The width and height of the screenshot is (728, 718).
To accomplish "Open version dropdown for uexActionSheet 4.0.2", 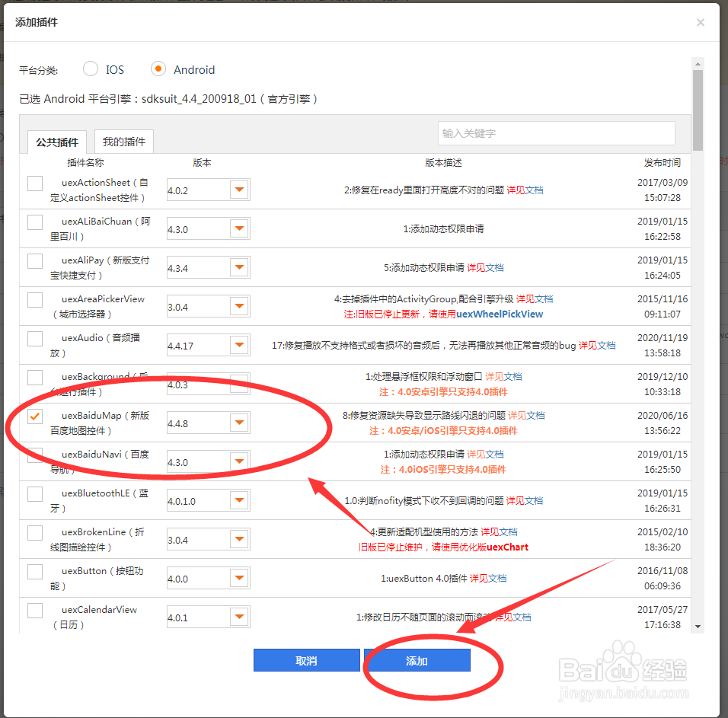I will (x=240, y=190).
